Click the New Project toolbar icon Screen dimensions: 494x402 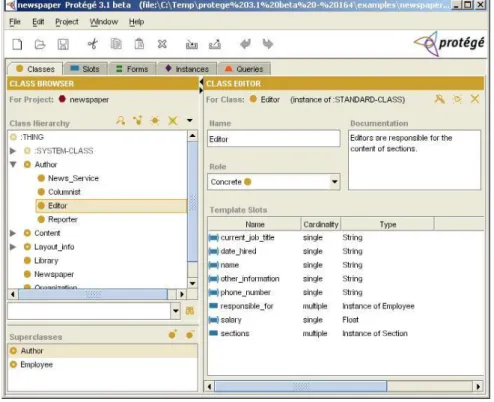click(17, 44)
